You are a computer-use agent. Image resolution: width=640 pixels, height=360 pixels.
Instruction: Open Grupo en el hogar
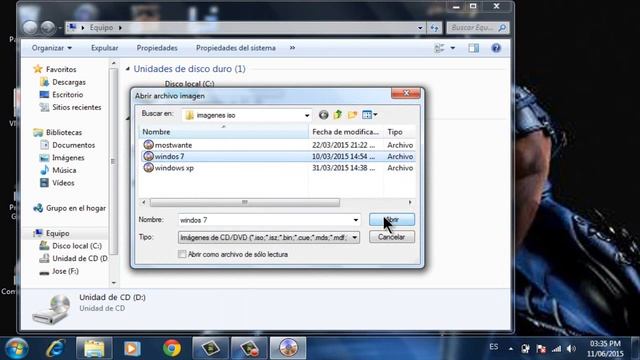tap(76, 208)
